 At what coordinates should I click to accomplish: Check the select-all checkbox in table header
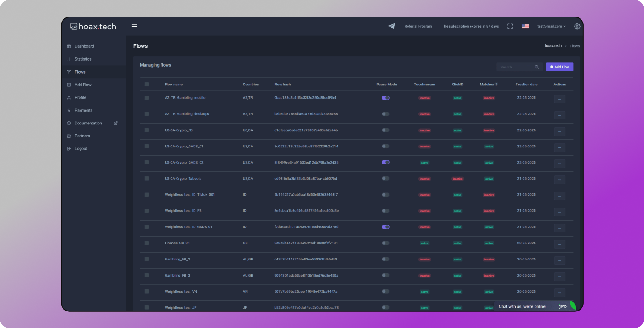(147, 84)
